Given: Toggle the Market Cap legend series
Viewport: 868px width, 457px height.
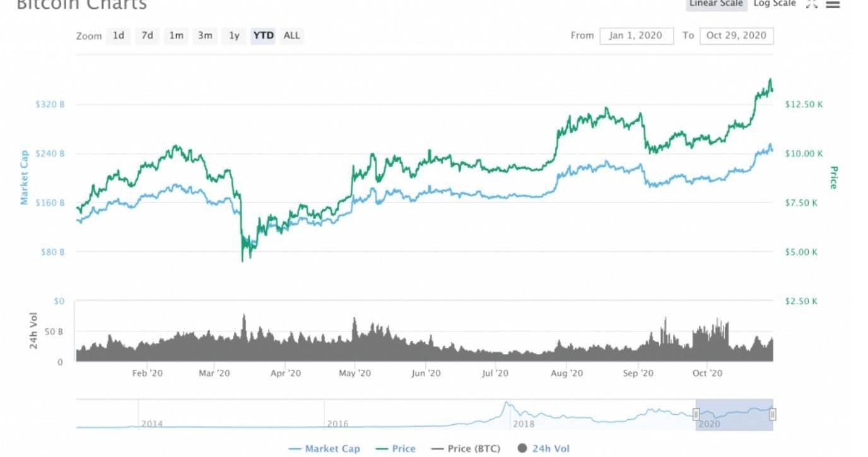Looking at the screenshot, I should (x=324, y=449).
